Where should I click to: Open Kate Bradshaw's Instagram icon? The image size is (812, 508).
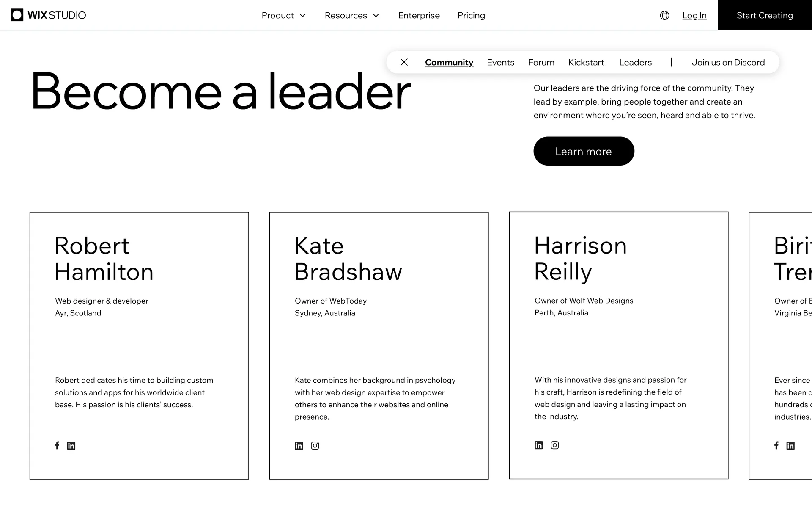315,446
